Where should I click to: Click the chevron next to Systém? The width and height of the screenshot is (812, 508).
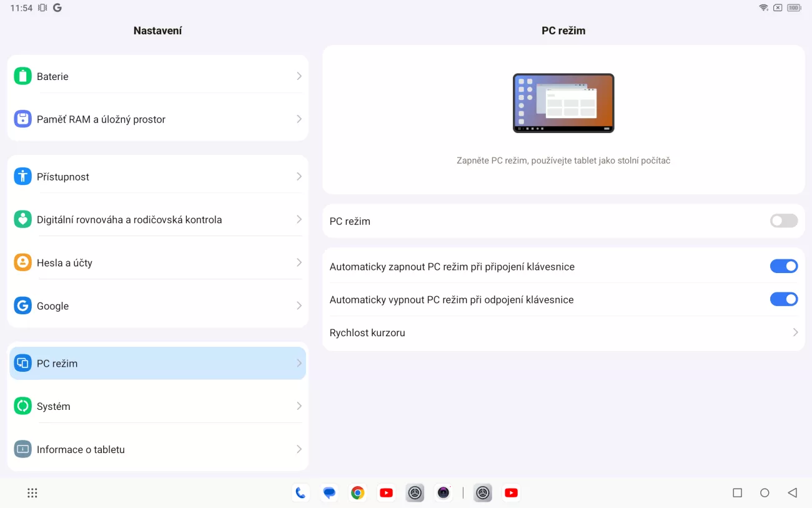click(x=299, y=406)
